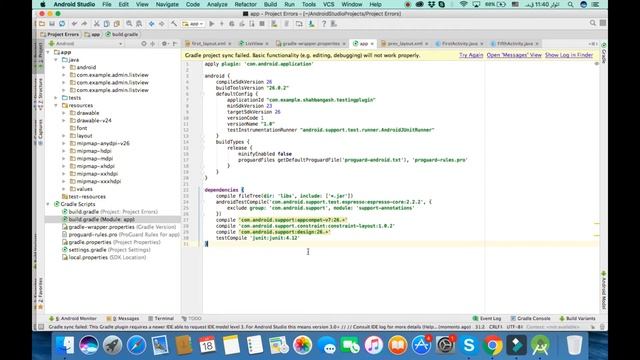This screenshot has width=640, height=360.
Task: Click the SDK Manager download icon
Action: point(311,24)
